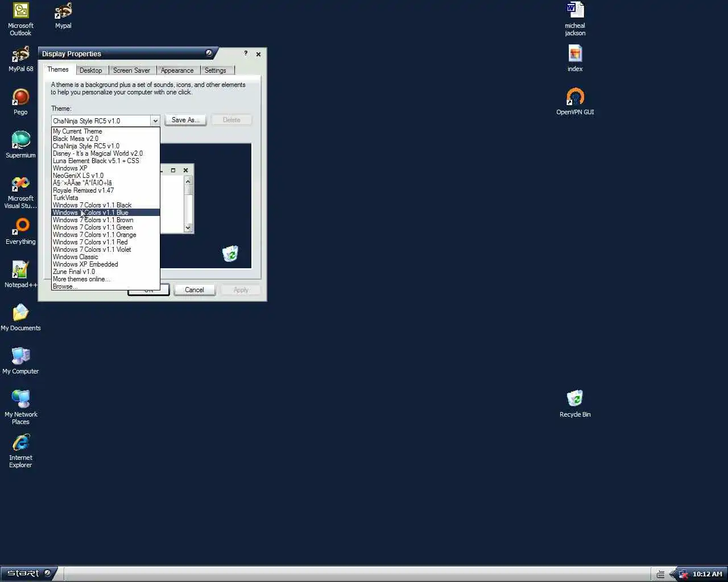This screenshot has width=728, height=582.
Task: Choose Windows 7 Colors v1.1 Brown
Action: (105, 220)
